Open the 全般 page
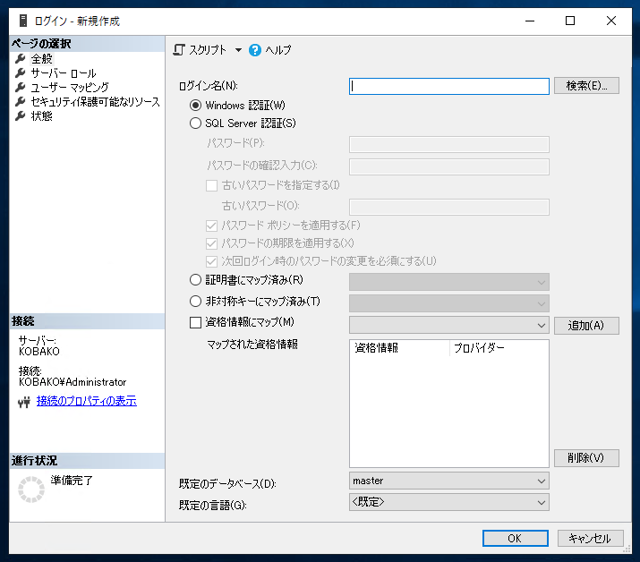The width and height of the screenshot is (640, 562). click(x=42, y=59)
